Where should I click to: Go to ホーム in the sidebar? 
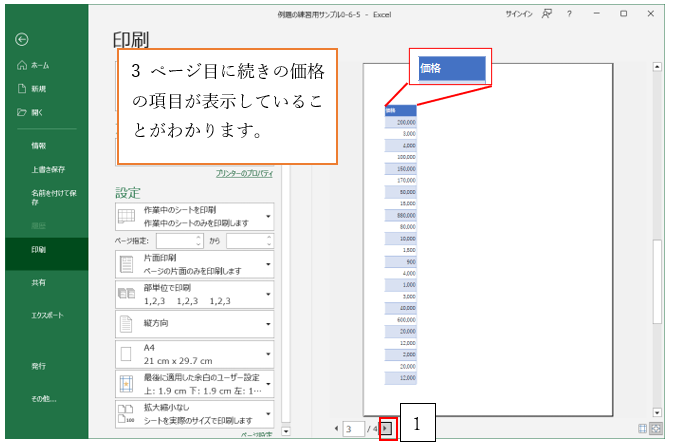[x=34, y=65]
